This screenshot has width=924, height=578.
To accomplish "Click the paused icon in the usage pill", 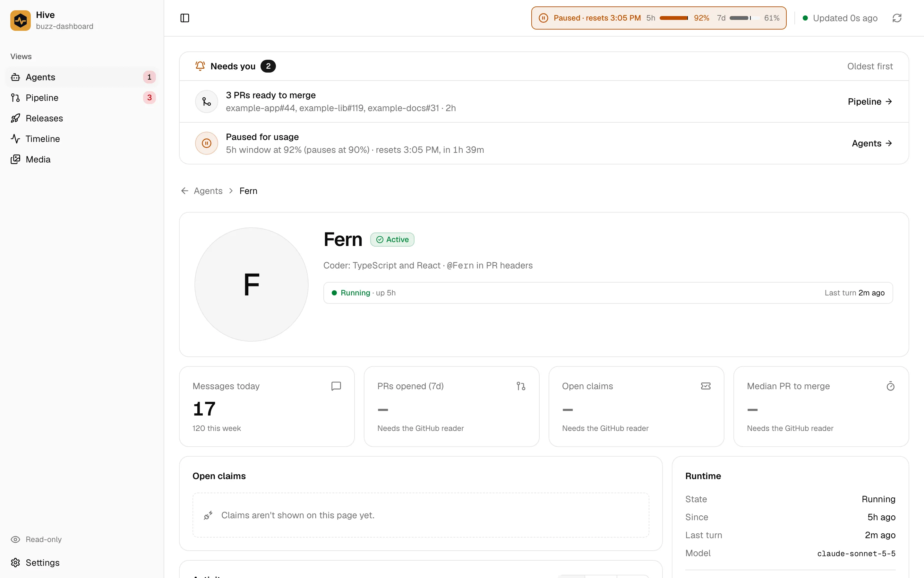I will 543,18.
